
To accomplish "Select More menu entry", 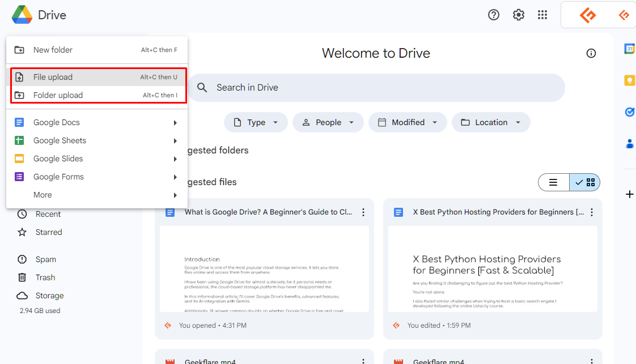I will (x=97, y=195).
